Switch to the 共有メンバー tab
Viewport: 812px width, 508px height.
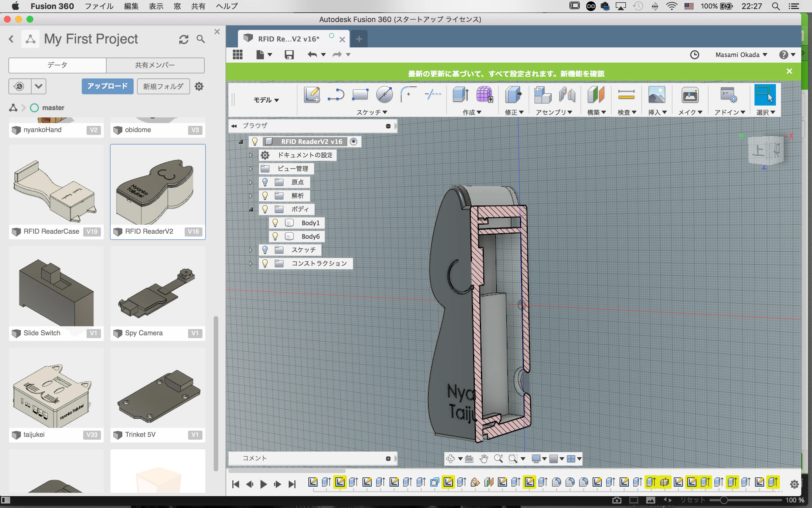pos(155,65)
